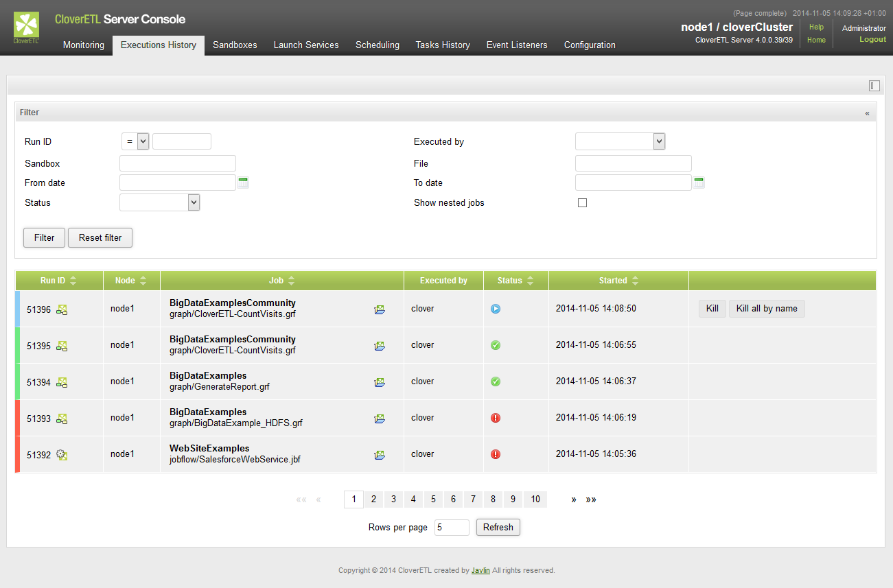This screenshot has height=588, width=893.
Task: Go to the next page arrow
Action: click(x=574, y=499)
